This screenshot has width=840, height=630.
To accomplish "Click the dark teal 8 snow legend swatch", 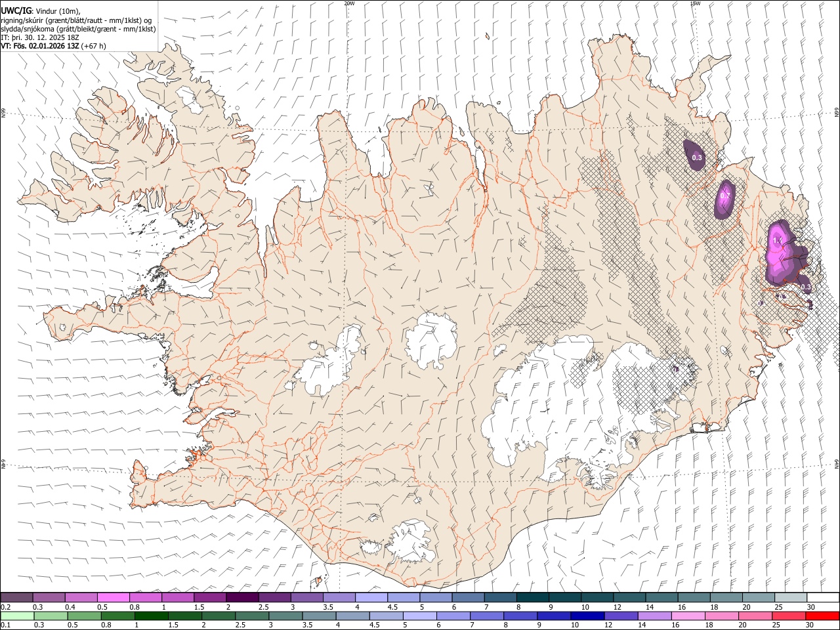I will [x=532, y=597].
